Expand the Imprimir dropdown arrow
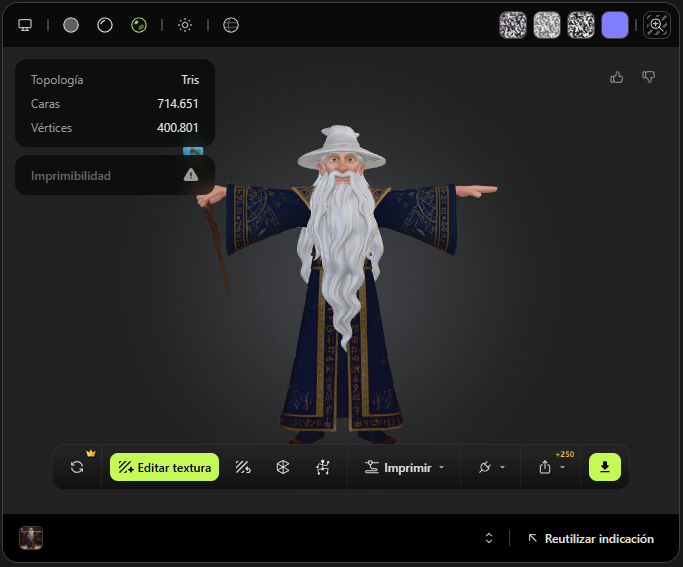This screenshot has height=567, width=683. point(442,467)
